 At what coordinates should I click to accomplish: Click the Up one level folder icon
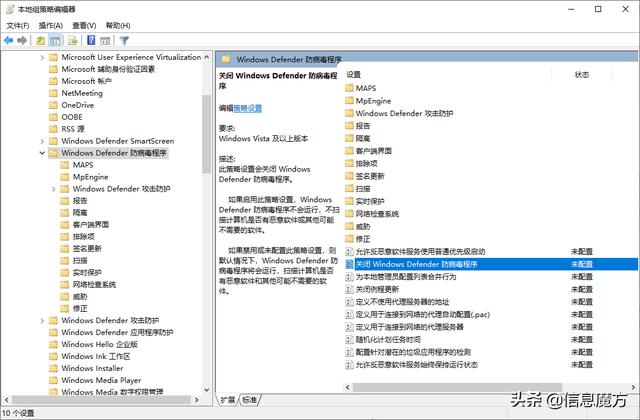(40, 40)
